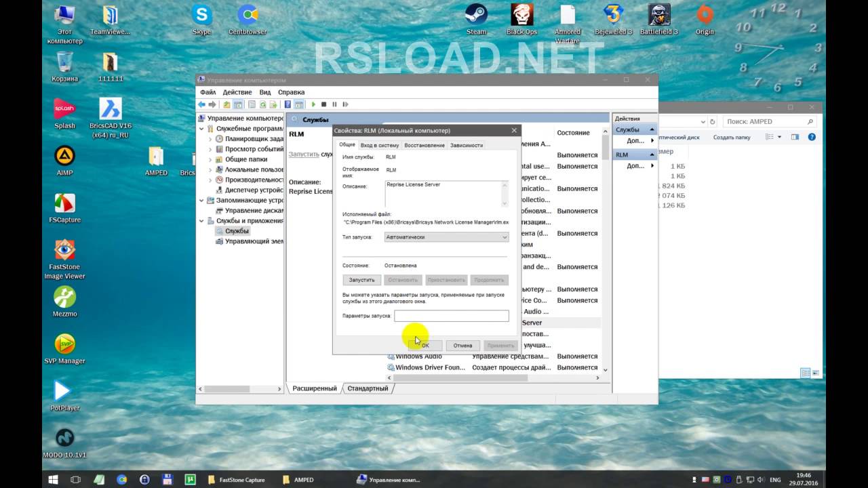
Task: Click the Отмена button in RLM properties
Action: point(462,346)
